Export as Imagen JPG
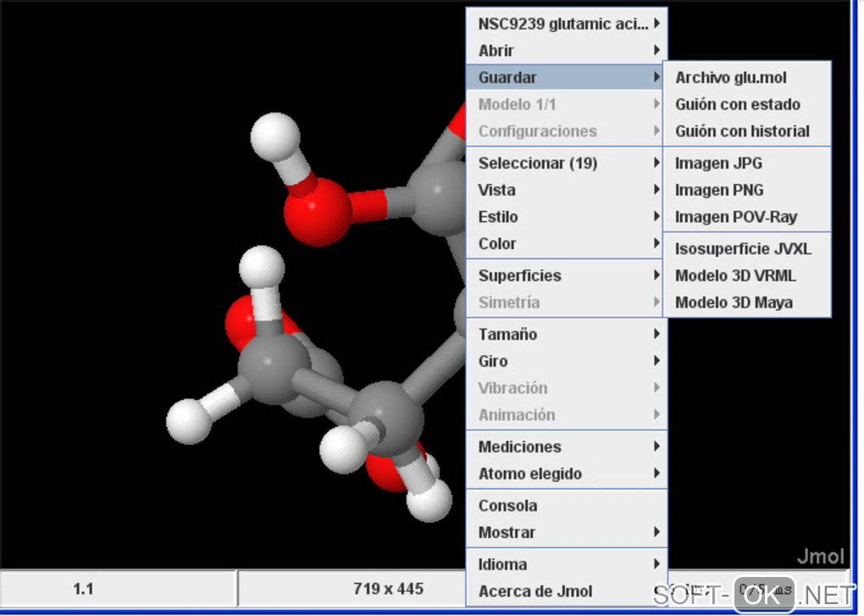 [x=747, y=164]
